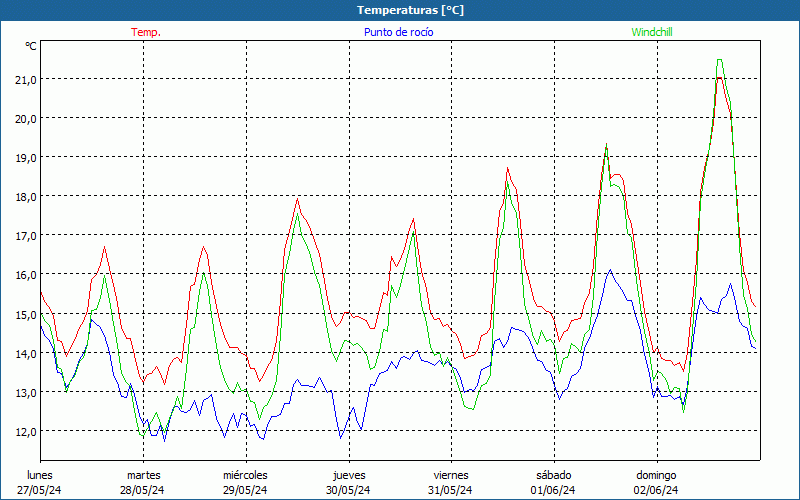Image resolution: width=800 pixels, height=500 pixels.
Task: Click the lunes day label
Action: click(x=40, y=475)
